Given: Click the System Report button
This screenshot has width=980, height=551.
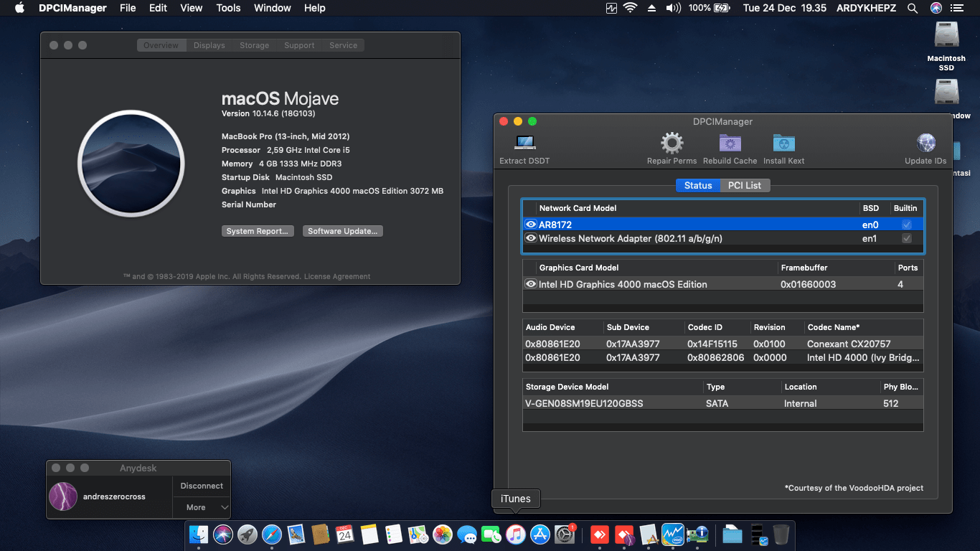Looking at the screenshot, I should (x=258, y=230).
